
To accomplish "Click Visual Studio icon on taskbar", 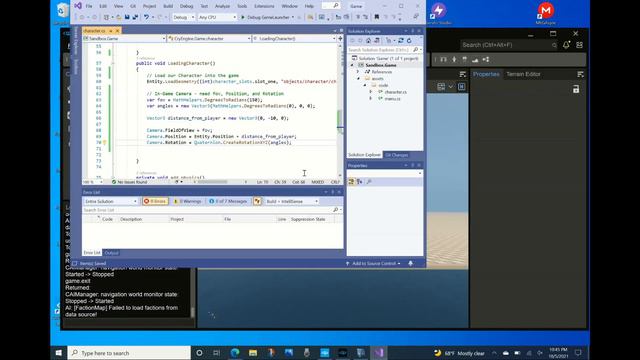I will 379,353.
